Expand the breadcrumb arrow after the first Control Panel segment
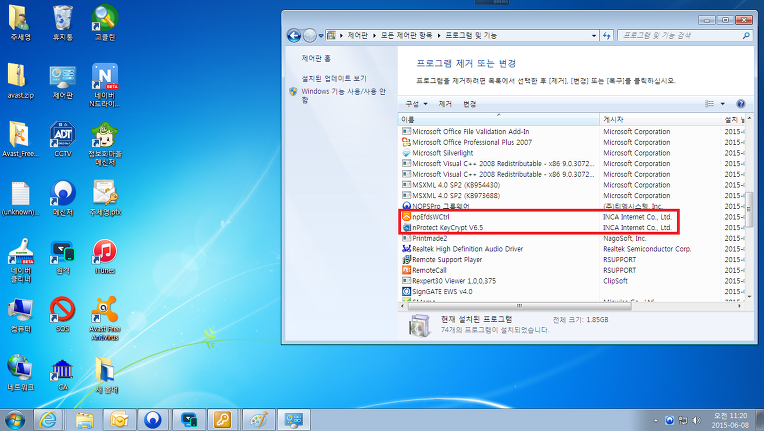The width and height of the screenshot is (764, 431). 374,36
